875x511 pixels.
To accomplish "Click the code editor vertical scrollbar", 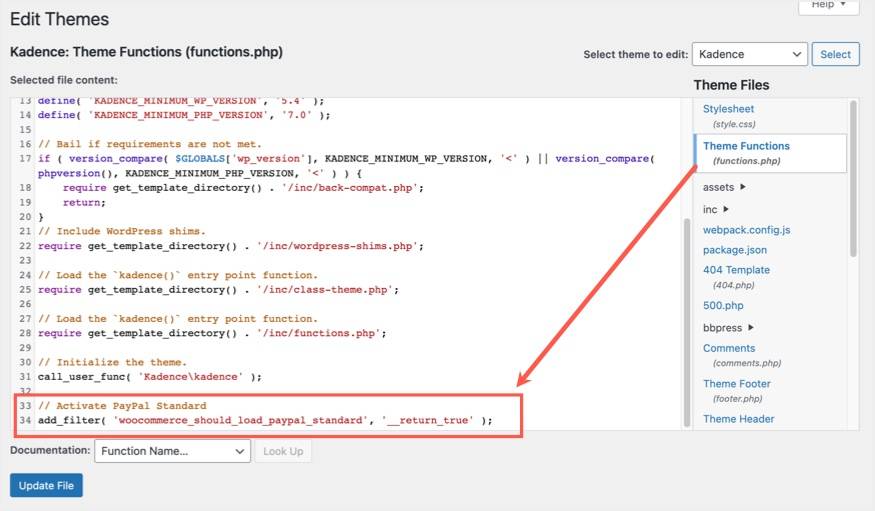I will (x=687, y=322).
